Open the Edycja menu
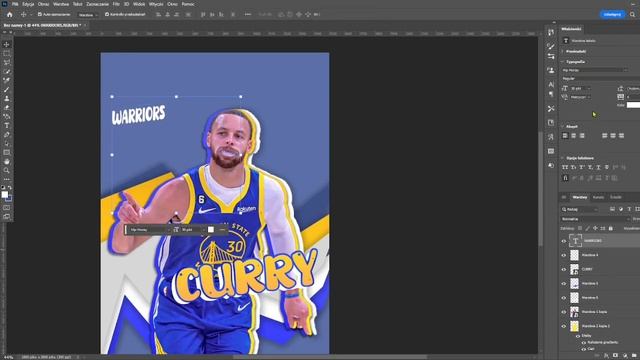640x360 pixels. tap(28, 4)
